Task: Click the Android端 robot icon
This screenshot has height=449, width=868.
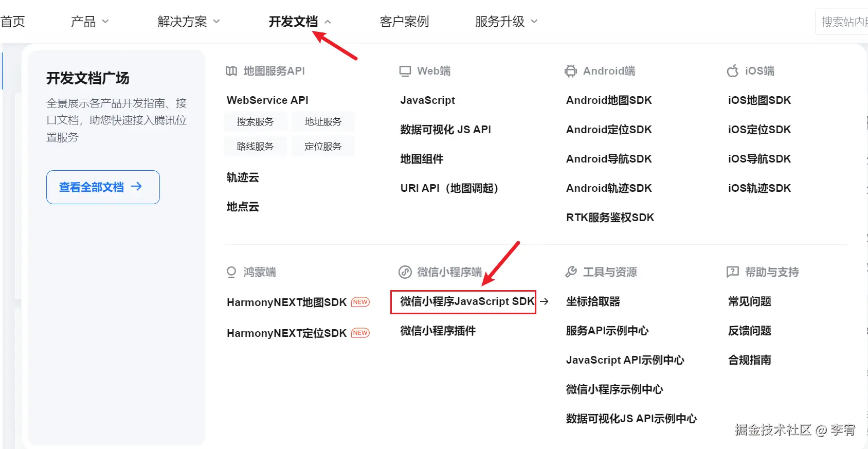Action: [571, 71]
